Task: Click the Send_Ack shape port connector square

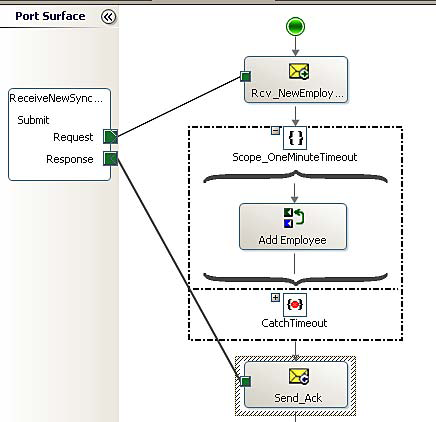Action: point(246,382)
